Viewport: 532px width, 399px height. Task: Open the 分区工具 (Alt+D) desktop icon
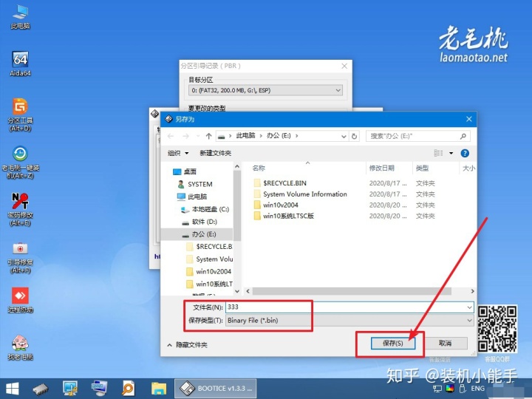(20, 115)
